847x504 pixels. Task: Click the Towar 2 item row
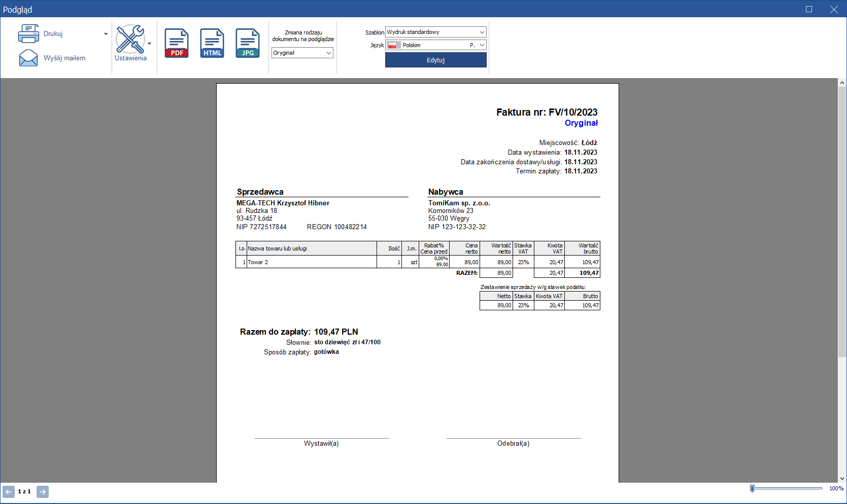[418, 262]
